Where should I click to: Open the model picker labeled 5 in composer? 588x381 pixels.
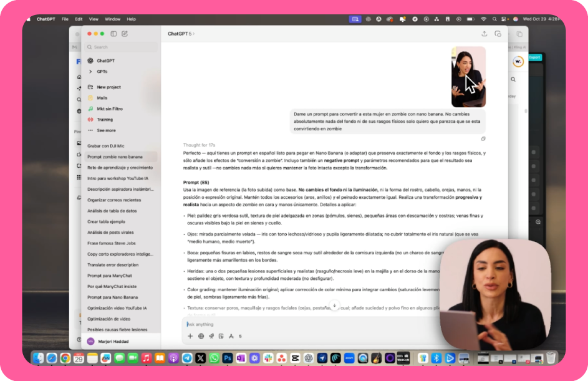coord(240,336)
